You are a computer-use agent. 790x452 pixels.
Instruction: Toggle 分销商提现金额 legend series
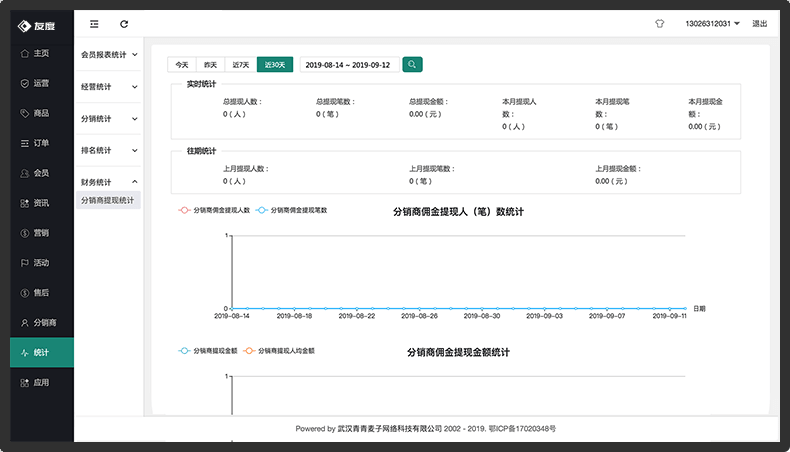[x=208, y=351]
